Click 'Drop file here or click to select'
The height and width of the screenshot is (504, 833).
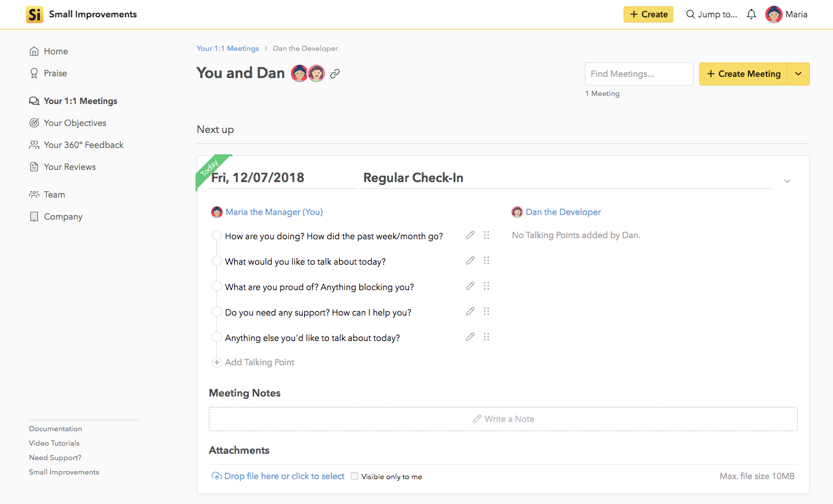285,476
